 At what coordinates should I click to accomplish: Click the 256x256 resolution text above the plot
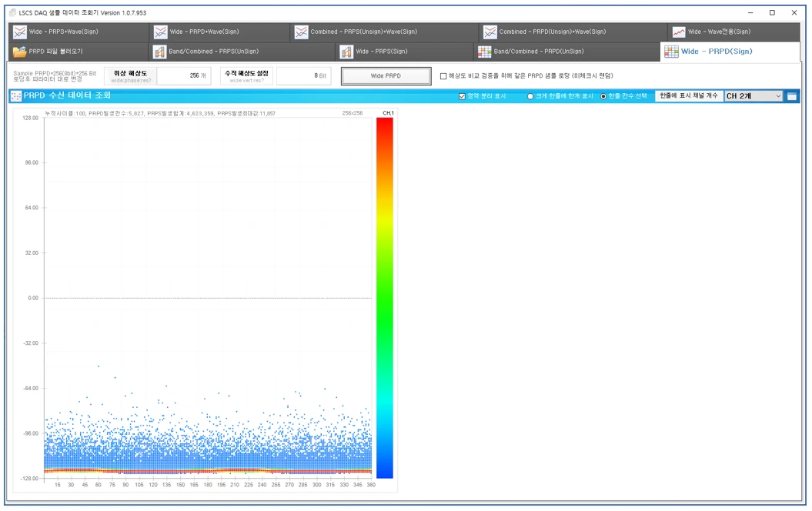coord(353,113)
